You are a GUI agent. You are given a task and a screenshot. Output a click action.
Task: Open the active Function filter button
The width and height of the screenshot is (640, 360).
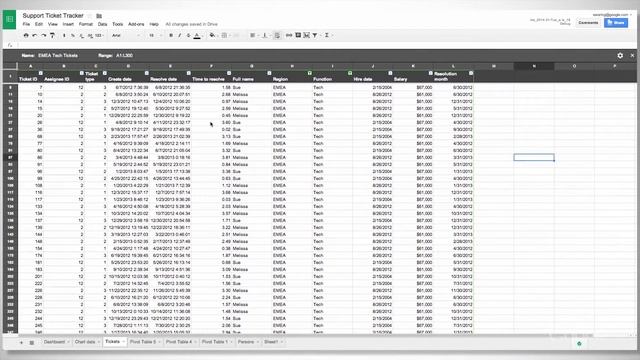tap(350, 73)
